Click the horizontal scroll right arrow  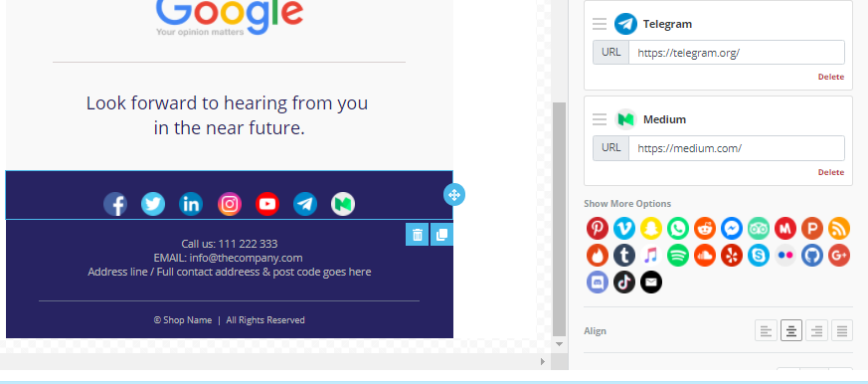543,361
